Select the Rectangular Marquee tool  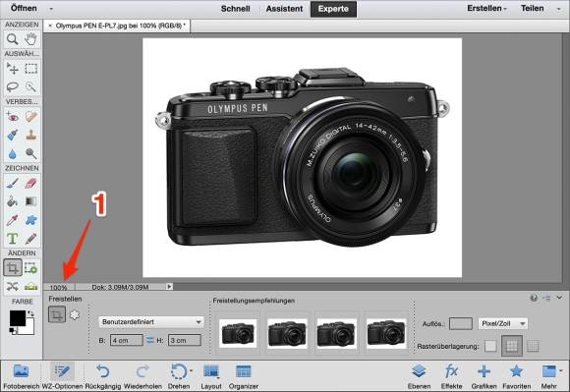coord(30,69)
